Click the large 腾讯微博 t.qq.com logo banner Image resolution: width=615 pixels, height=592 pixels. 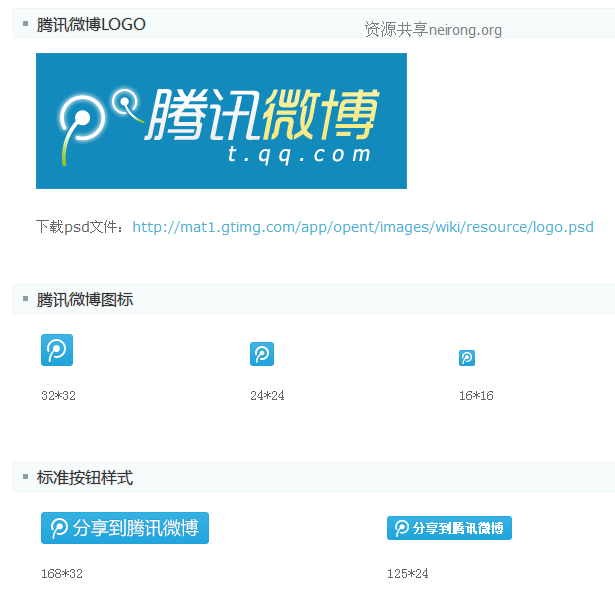point(221,121)
